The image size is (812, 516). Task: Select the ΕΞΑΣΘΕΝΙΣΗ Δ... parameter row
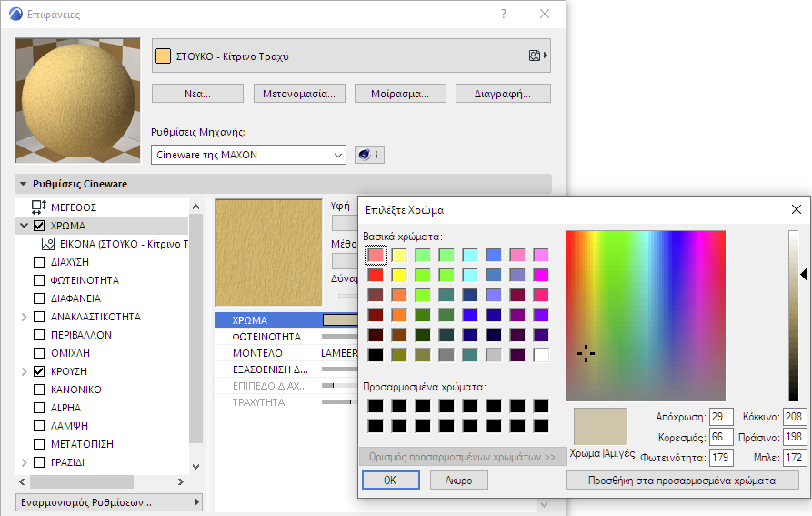pyautogui.click(x=286, y=369)
